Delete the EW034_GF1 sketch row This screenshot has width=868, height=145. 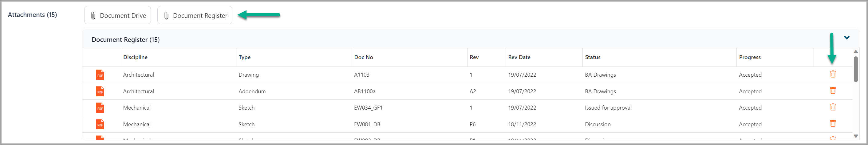tap(833, 107)
